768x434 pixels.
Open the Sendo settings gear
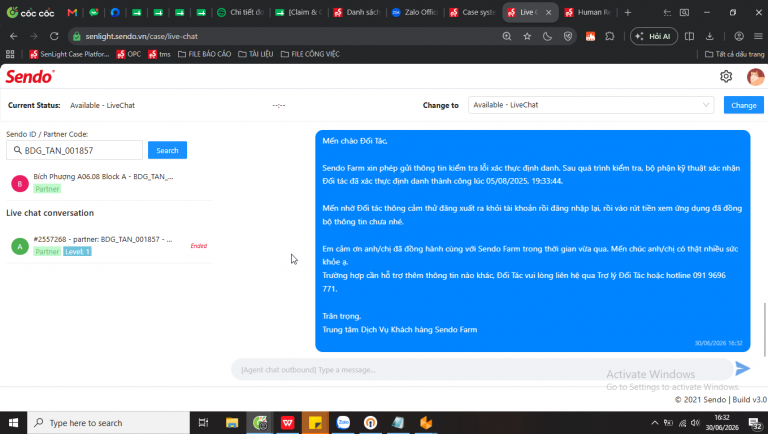[x=726, y=76]
